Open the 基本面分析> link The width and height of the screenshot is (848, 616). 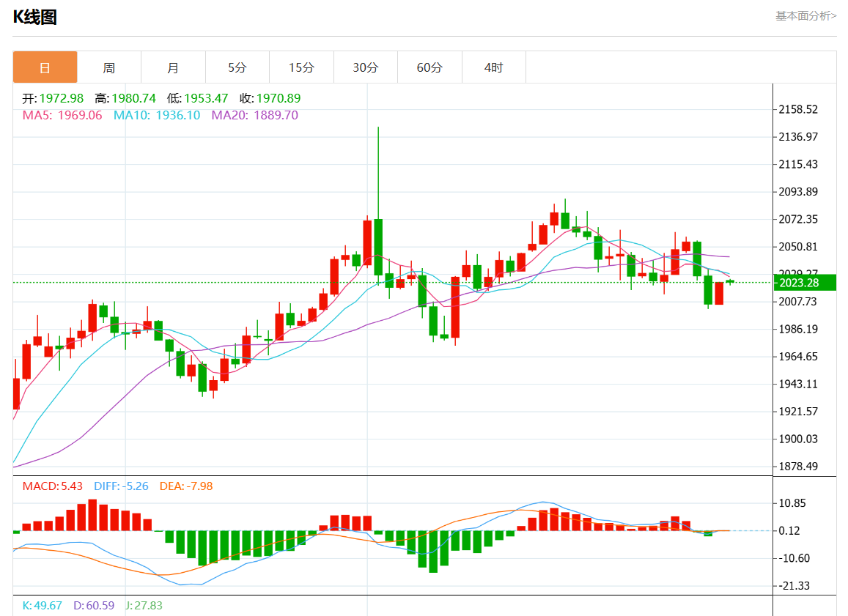coord(805,16)
